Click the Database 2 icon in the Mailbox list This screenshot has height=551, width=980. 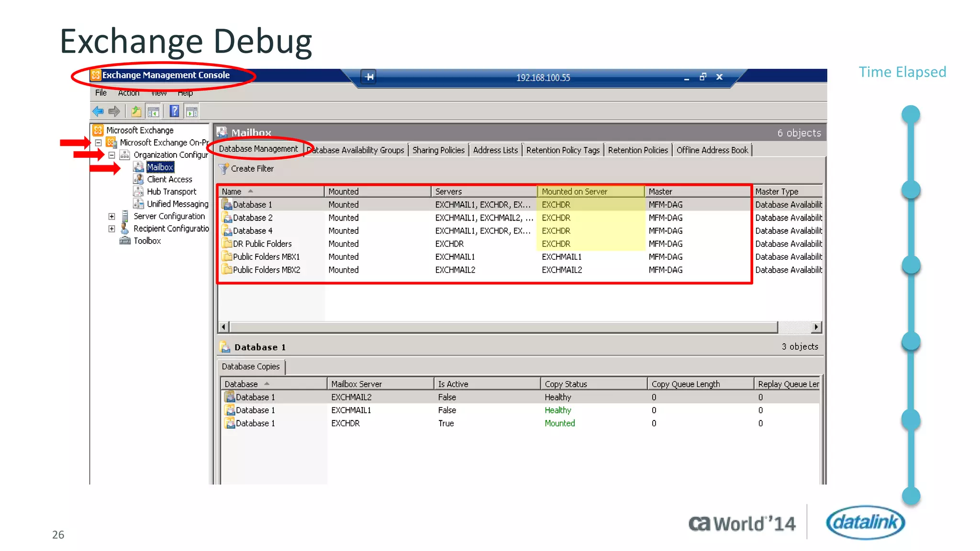point(227,218)
